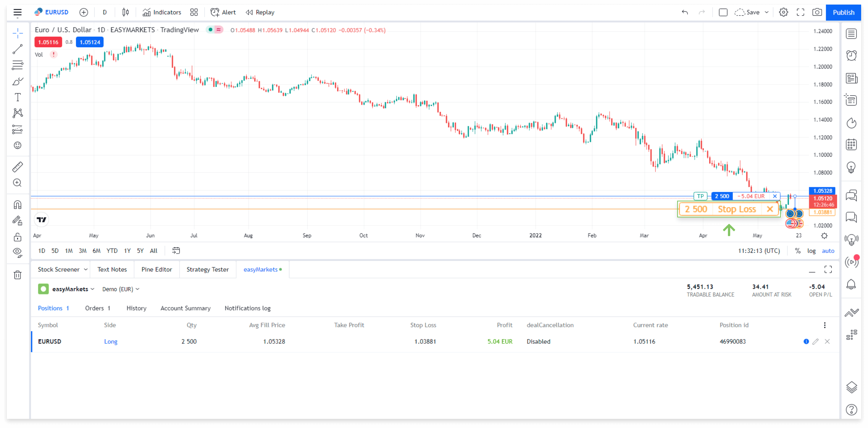This screenshot has height=428, width=868.
Task: Toggle percent scale
Action: (x=798, y=251)
